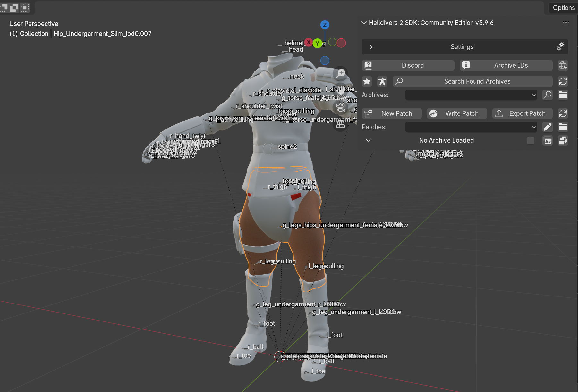Screen dimensions: 578x392
Task: Open the Archives dropdown
Action: tap(471, 95)
